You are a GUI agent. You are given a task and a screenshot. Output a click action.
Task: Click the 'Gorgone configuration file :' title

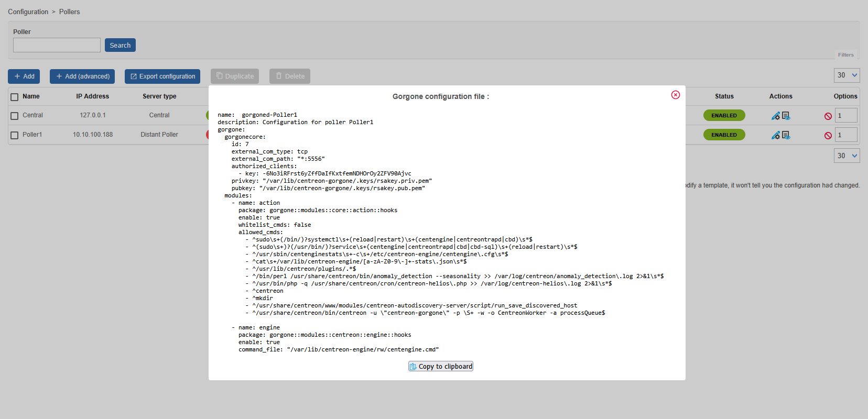click(x=441, y=96)
